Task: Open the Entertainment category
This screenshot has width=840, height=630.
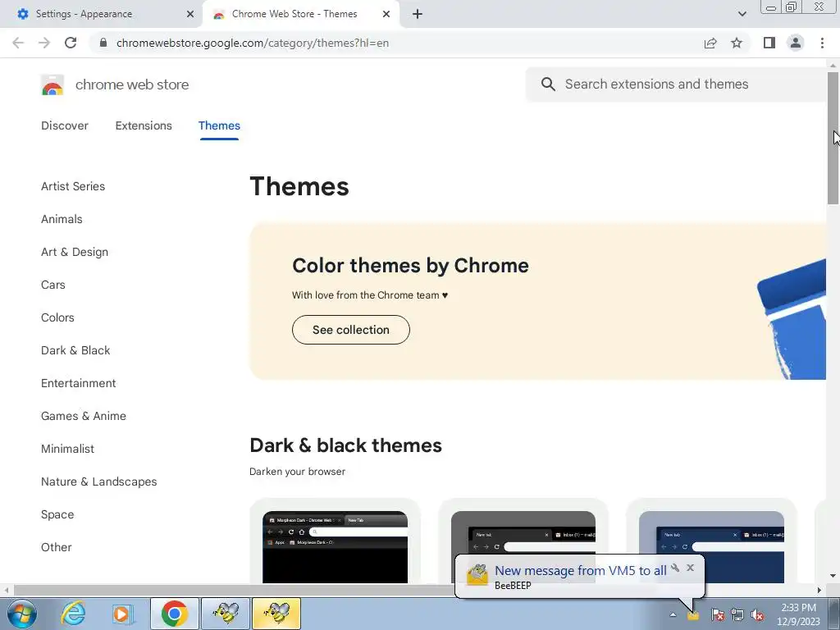Action: point(78,383)
